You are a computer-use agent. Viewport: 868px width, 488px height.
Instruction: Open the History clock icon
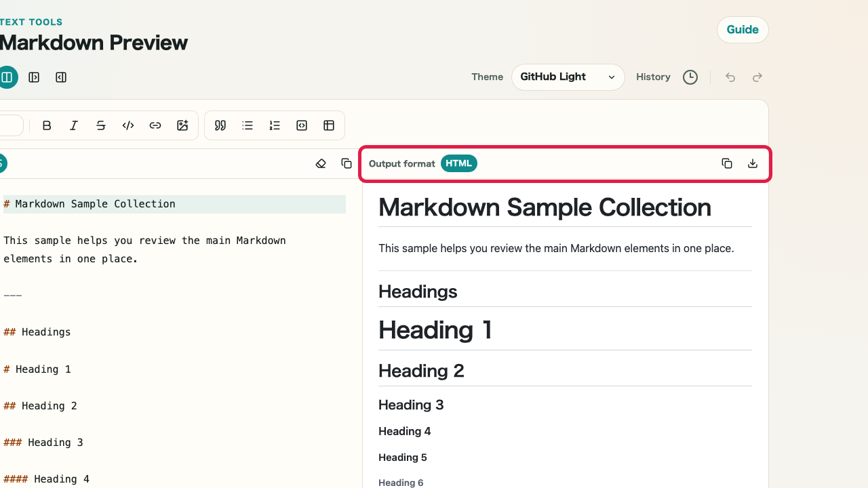click(x=690, y=77)
